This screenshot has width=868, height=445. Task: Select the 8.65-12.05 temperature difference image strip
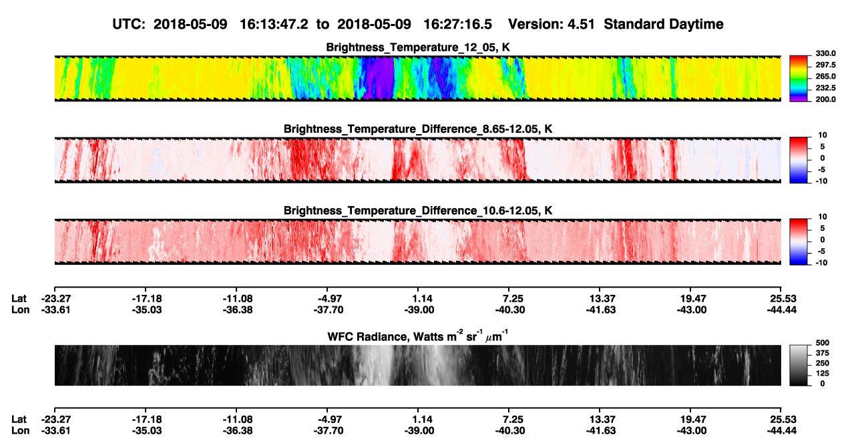418,160
